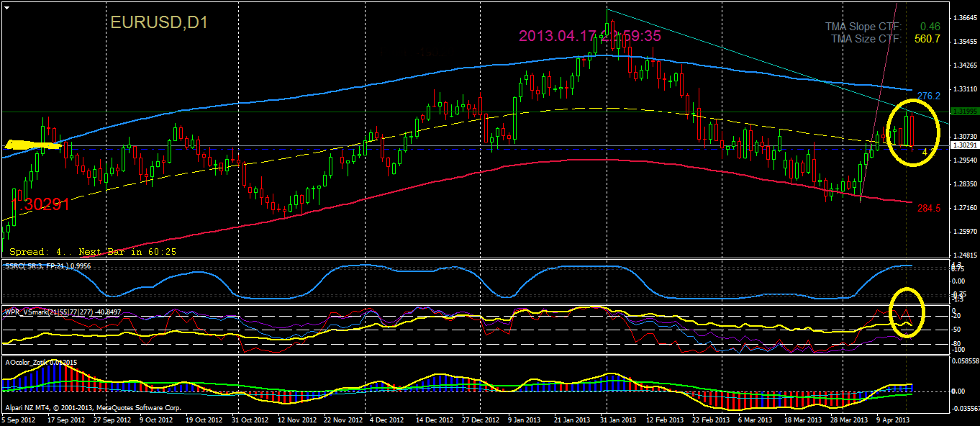Select the steep pink rising trendline
This screenshot has width=980, height=426.
(879, 100)
